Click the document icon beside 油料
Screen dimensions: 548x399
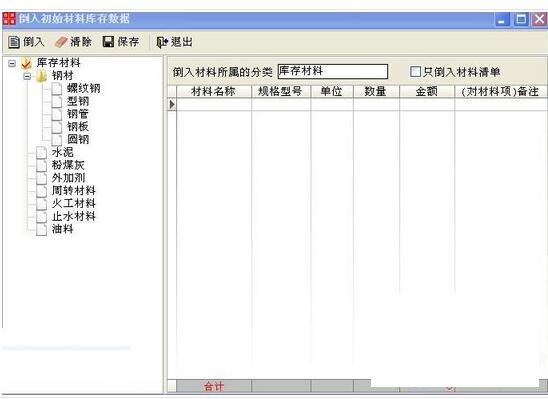tap(42, 229)
